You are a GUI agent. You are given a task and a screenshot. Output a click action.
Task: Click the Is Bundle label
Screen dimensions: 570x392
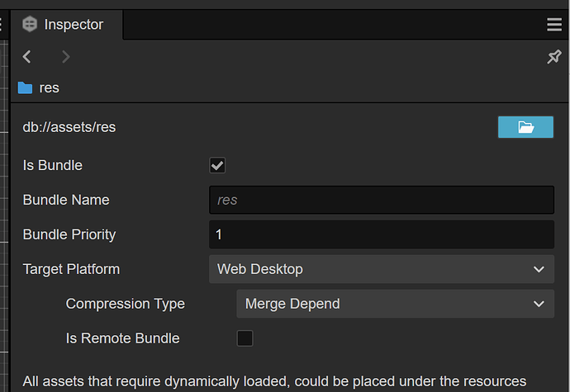(x=52, y=165)
